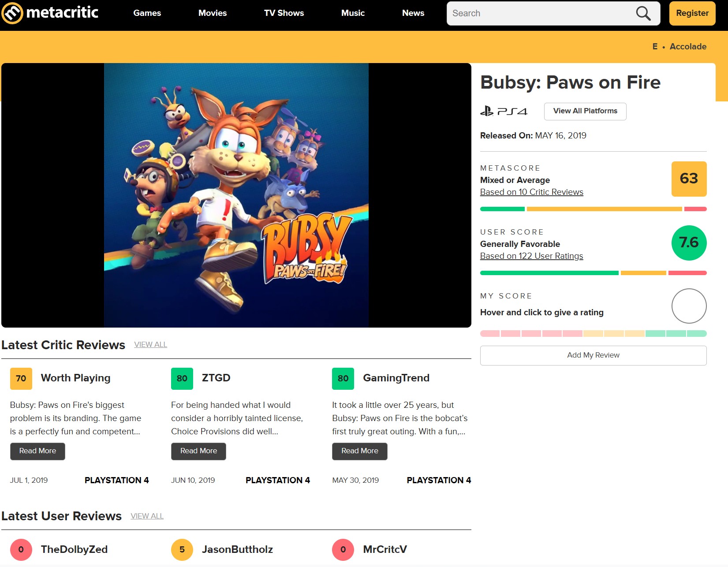This screenshot has height=567, width=728.
Task: Click the PS4 platform logo
Action: [x=504, y=111]
